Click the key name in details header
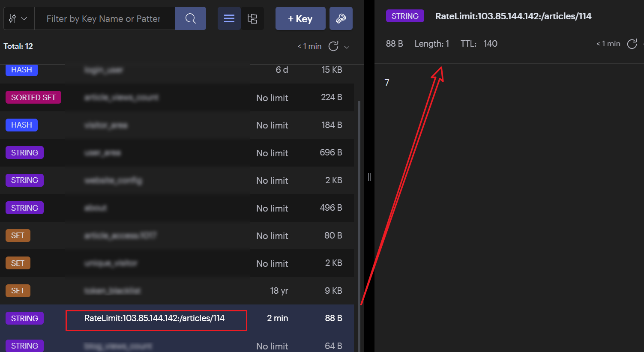Viewport: 644px width, 352px height. pos(513,16)
